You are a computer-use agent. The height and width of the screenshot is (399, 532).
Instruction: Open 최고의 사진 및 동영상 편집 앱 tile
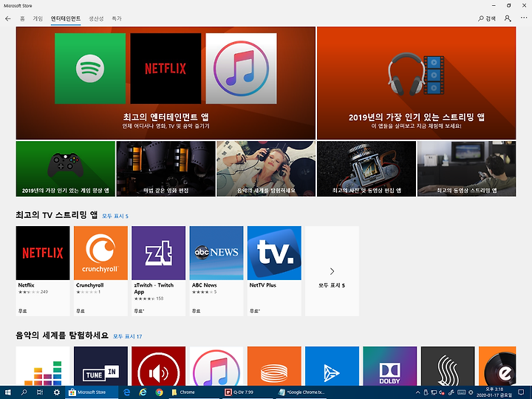click(366, 169)
